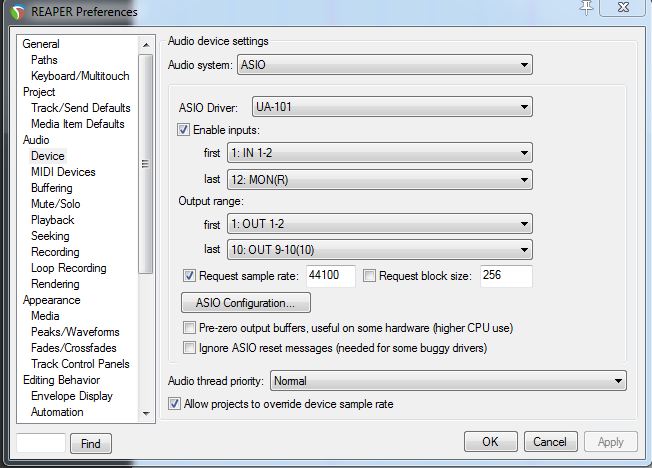Click the tree scrollbar up arrow
This screenshot has width=652, height=468.
pyautogui.click(x=146, y=45)
